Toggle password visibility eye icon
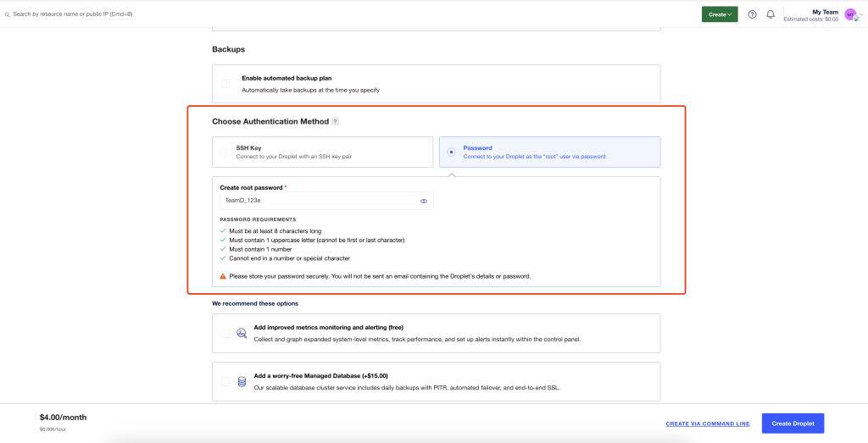This screenshot has height=443, width=868. pos(424,202)
